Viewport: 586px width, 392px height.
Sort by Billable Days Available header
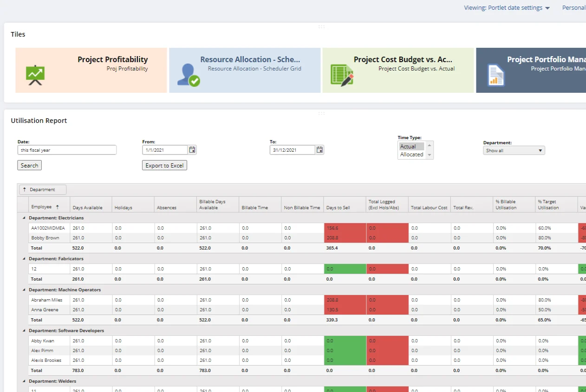[218, 205]
